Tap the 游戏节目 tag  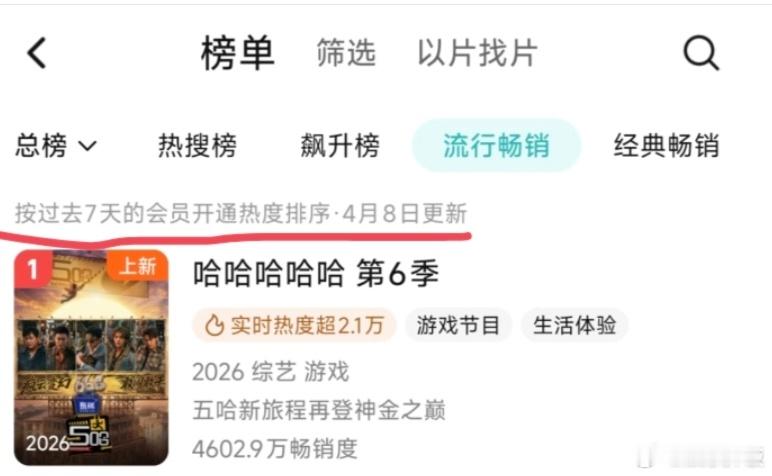pos(458,325)
